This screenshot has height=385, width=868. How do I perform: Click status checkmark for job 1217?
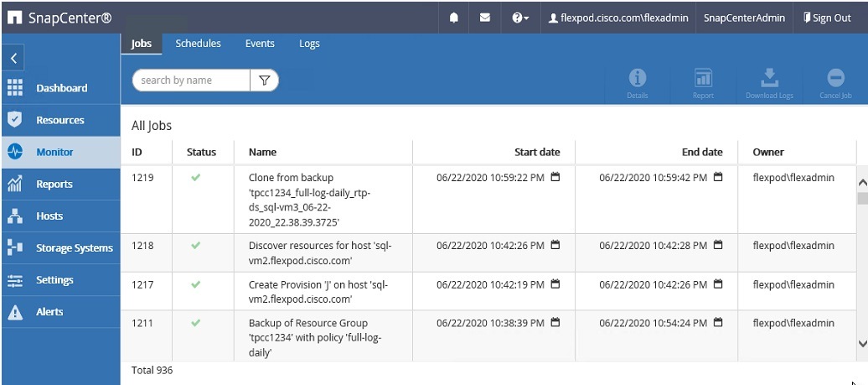coord(195,284)
